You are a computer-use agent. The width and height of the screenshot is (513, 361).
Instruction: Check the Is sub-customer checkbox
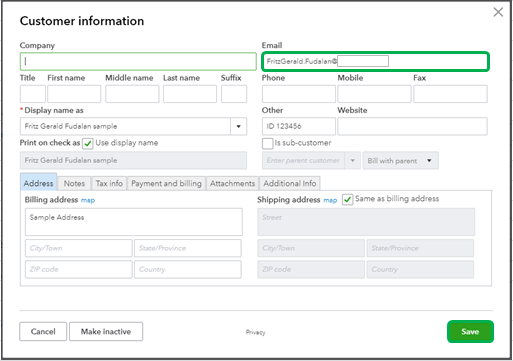point(267,144)
